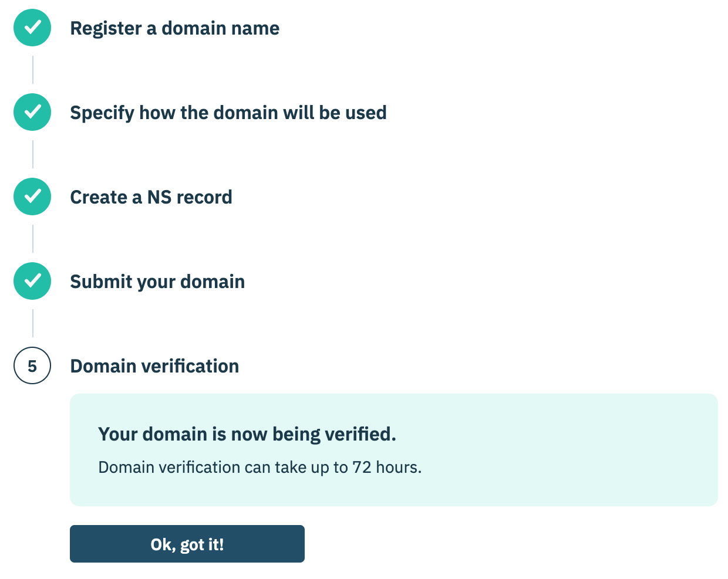Open the Register a domain name step
The width and height of the screenshot is (728, 579).
pyautogui.click(x=174, y=28)
